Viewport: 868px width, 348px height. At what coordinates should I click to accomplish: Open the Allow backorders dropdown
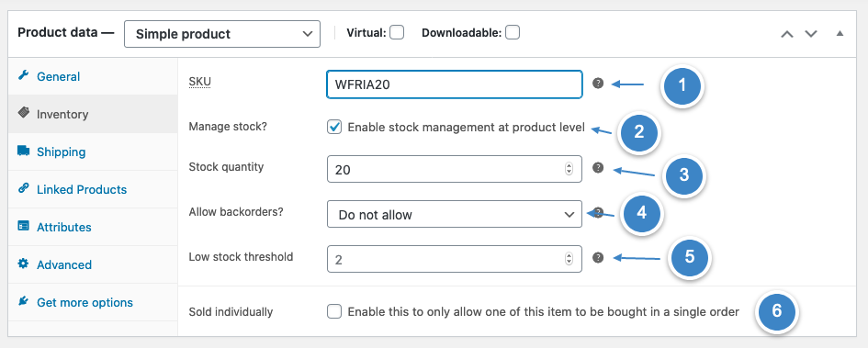[455, 214]
